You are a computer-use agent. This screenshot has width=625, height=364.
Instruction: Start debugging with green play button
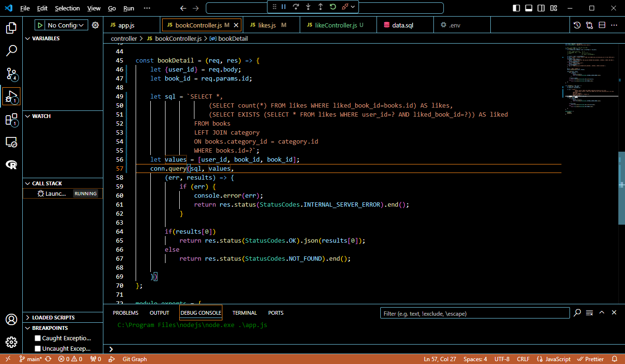[x=40, y=25]
